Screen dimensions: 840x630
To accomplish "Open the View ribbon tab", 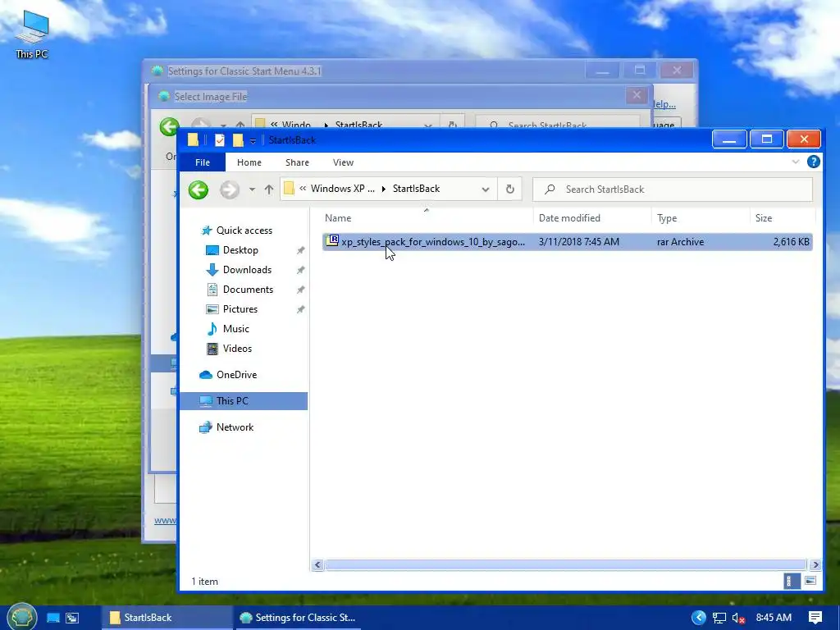I will pyautogui.click(x=343, y=162).
